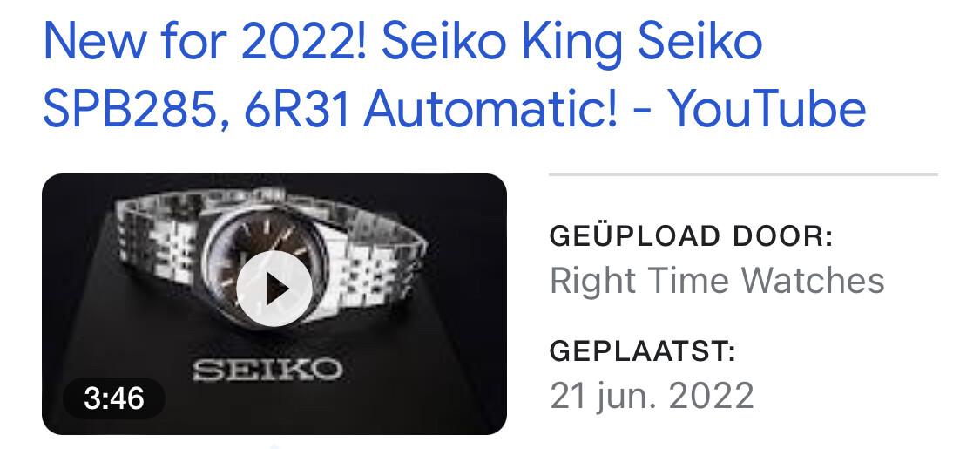
Task: Select the uploader name Right Time Watches
Action: click(717, 280)
